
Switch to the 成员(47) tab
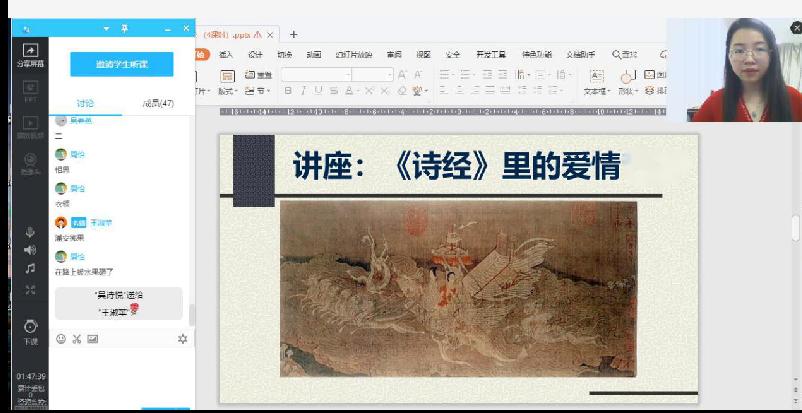pyautogui.click(x=159, y=103)
